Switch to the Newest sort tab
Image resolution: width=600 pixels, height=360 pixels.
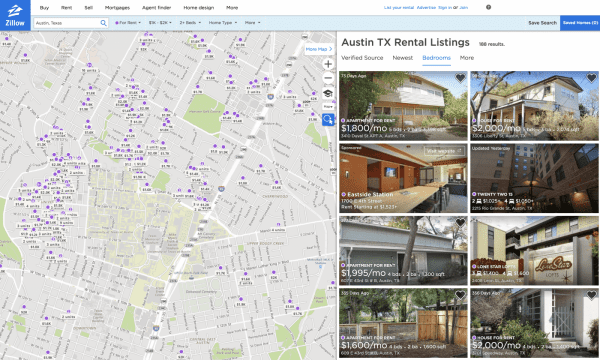403,58
